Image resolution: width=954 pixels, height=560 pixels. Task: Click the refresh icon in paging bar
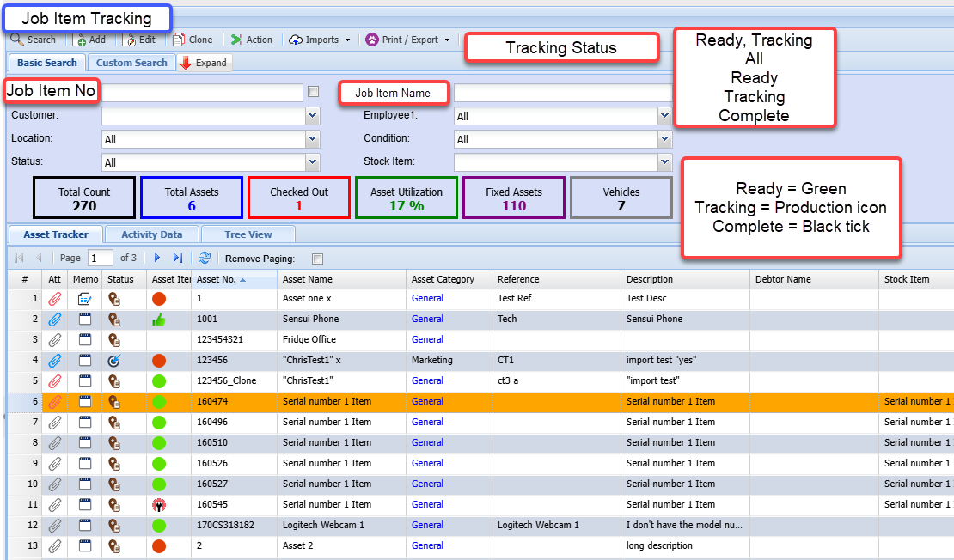pos(204,258)
